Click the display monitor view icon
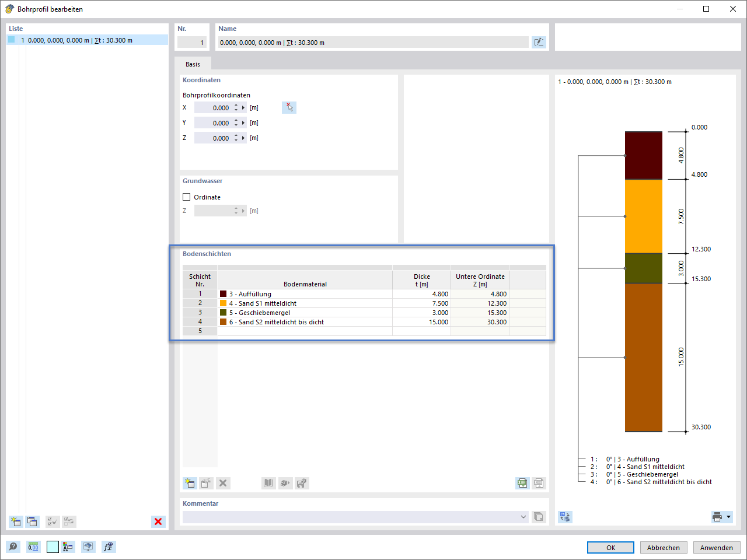Viewport: 747px width, 560px height. (88, 547)
